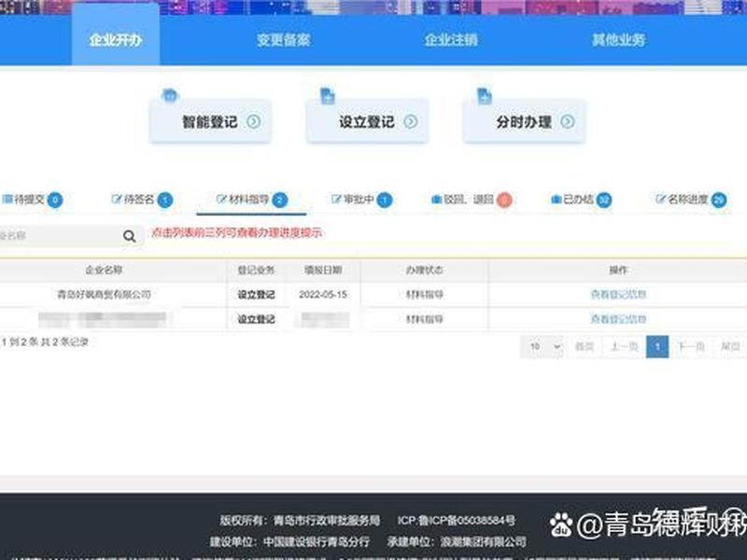Click the 企业名称 column header
This screenshot has width=747, height=560.
click(104, 270)
